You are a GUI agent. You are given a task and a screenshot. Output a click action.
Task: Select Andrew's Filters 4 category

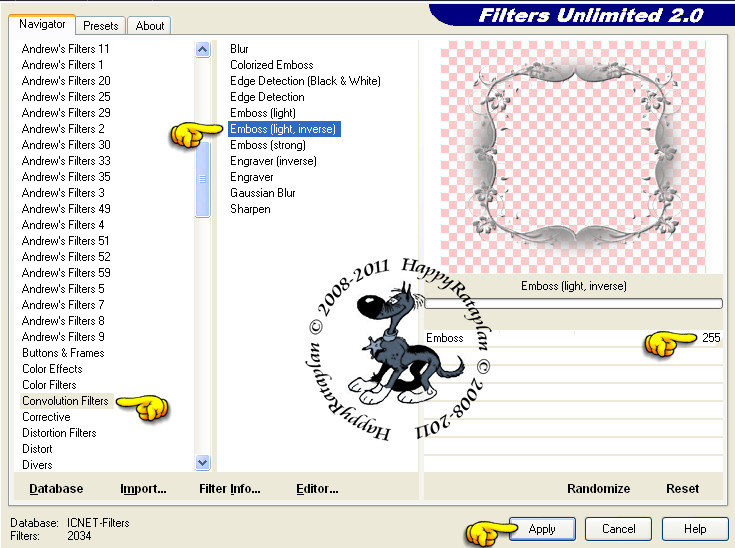point(63,225)
